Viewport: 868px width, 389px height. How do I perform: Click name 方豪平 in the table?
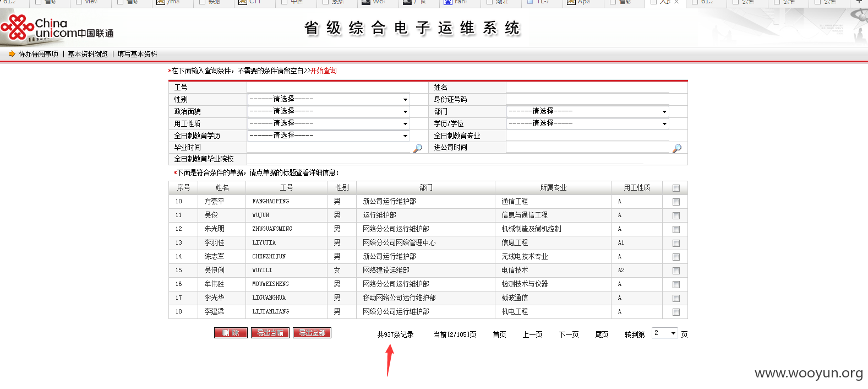click(214, 202)
